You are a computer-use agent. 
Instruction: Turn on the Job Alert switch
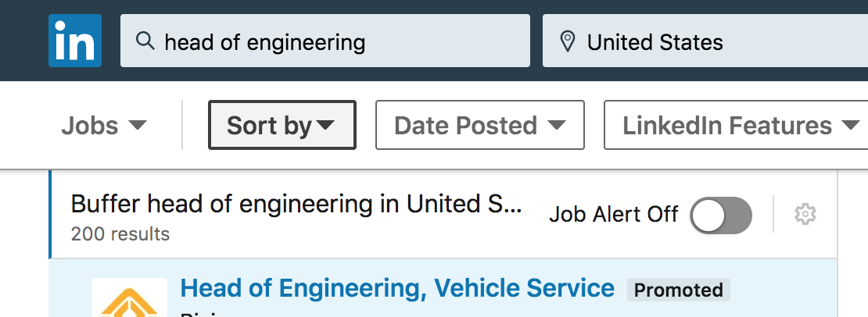point(721,215)
